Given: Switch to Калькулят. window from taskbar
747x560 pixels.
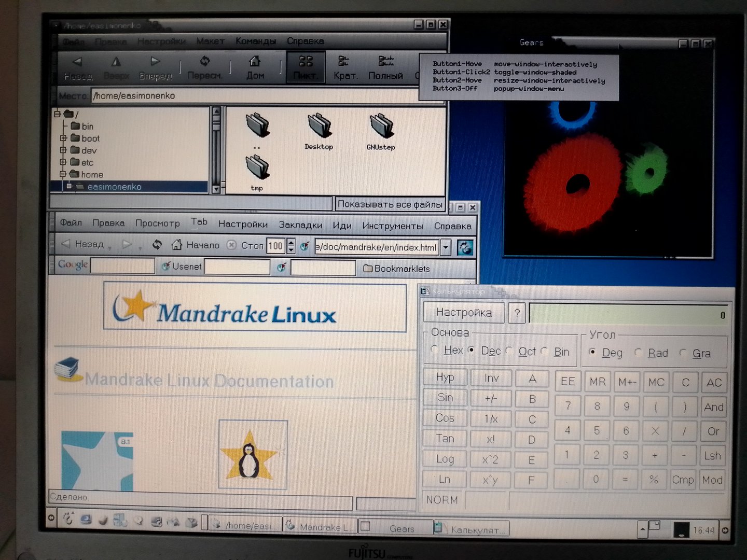Looking at the screenshot, I should pos(472,529).
